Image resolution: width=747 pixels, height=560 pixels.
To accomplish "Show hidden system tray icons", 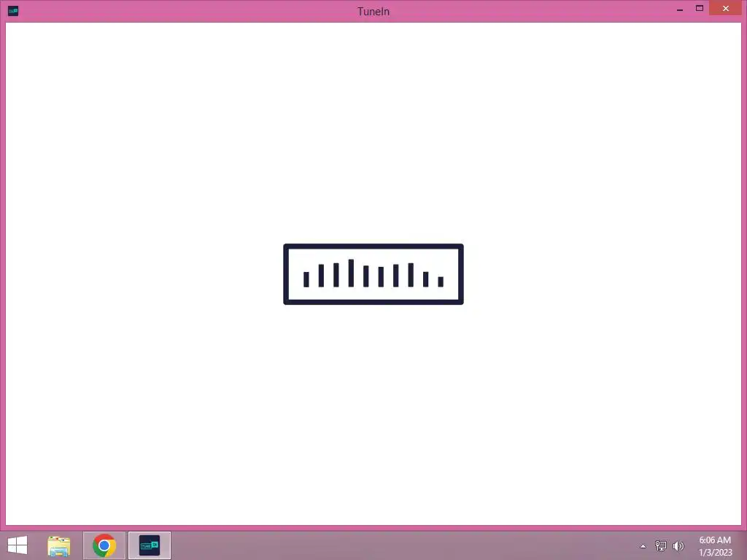I will coord(643,546).
